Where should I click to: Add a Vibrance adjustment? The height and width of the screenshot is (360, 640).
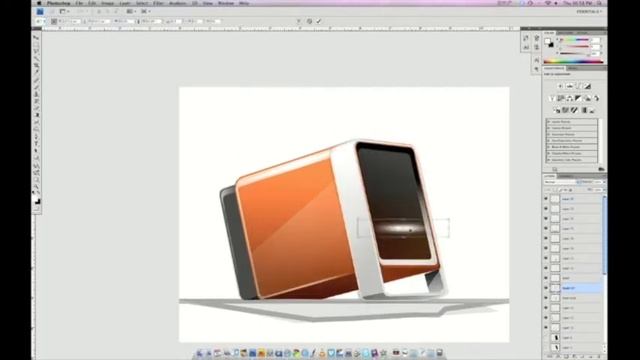point(552,98)
